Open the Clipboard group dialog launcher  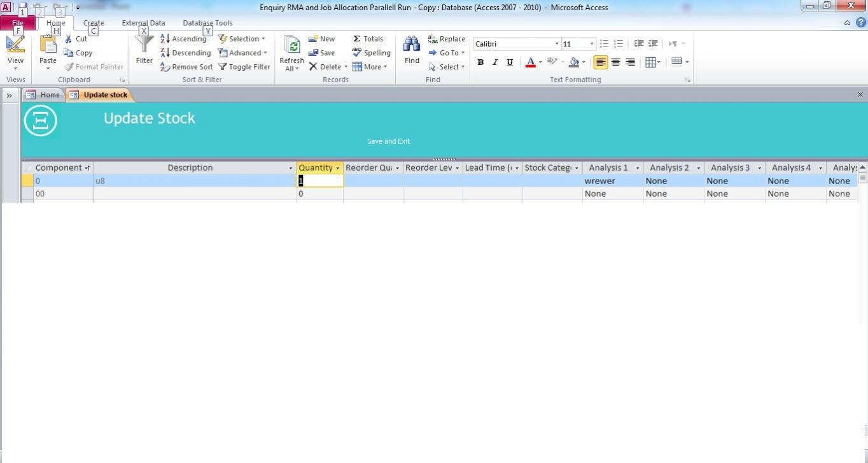click(x=122, y=80)
